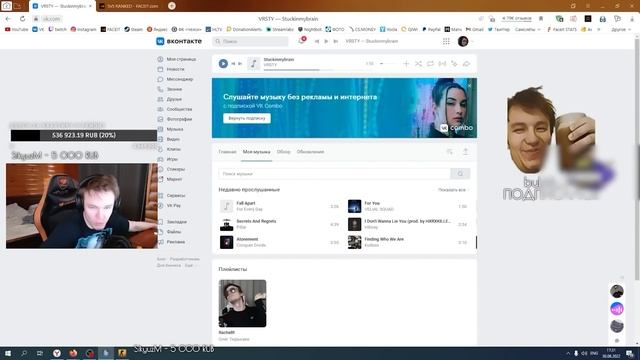Play the track For You
The width and height of the screenshot is (640, 360).
[x=407, y=206]
